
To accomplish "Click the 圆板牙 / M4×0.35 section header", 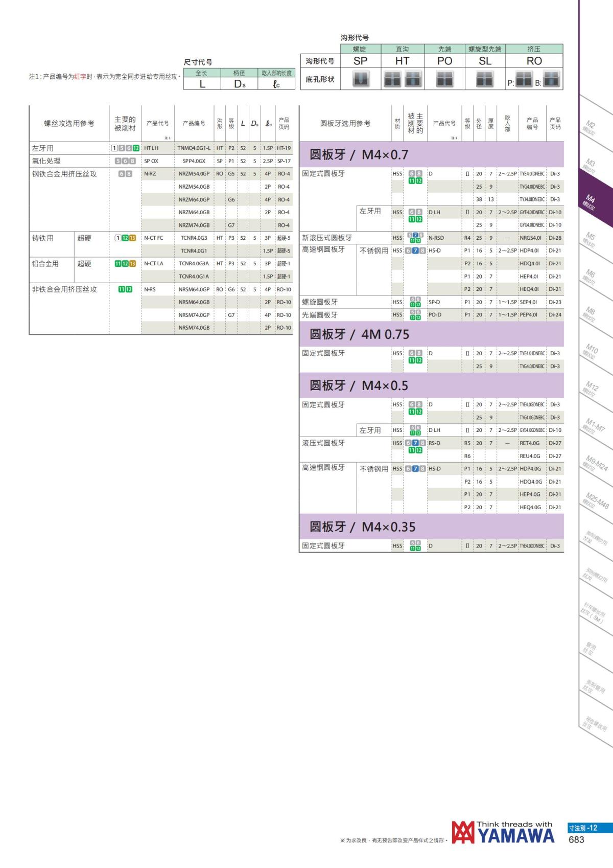I will (431, 527).
